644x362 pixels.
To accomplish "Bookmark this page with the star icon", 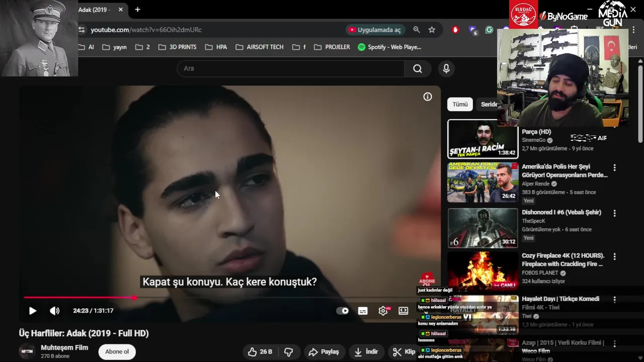I will pos(432,30).
